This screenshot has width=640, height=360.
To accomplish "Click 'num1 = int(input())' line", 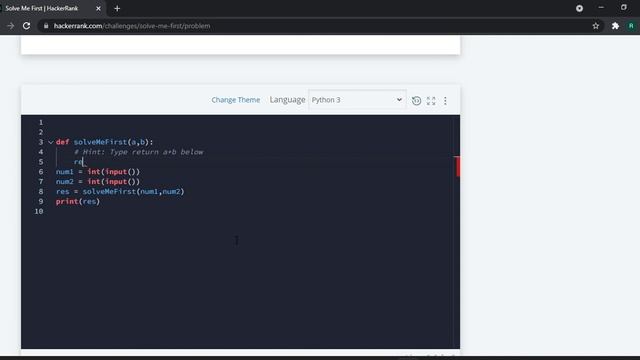I will (98, 172).
